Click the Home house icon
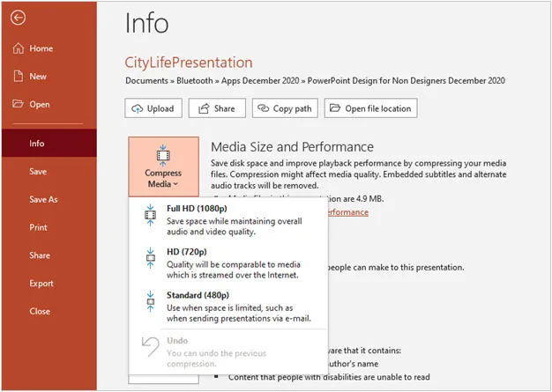This screenshot has height=392, width=552. tap(19, 48)
